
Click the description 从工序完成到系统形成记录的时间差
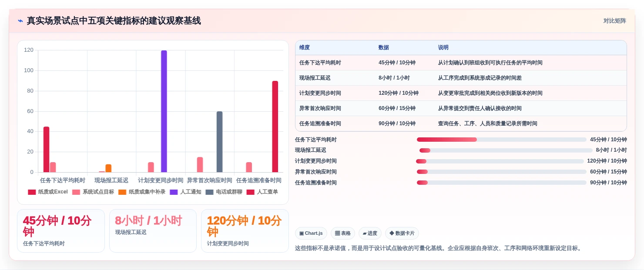[x=480, y=78]
